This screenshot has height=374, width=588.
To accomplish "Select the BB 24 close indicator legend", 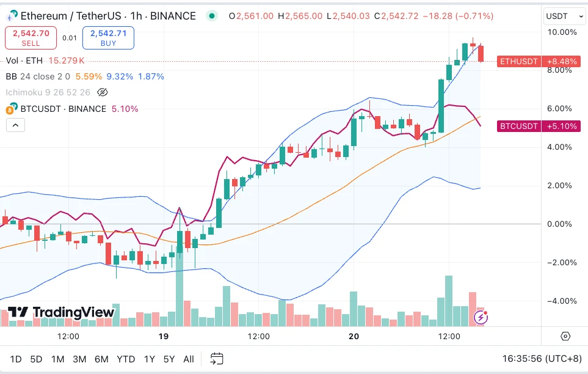I will click(x=38, y=76).
